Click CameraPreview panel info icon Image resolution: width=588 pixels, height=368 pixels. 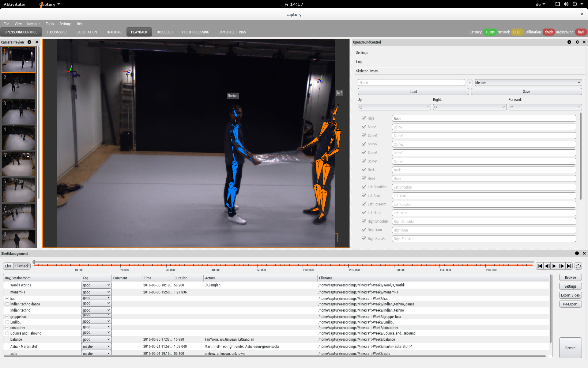(29, 42)
